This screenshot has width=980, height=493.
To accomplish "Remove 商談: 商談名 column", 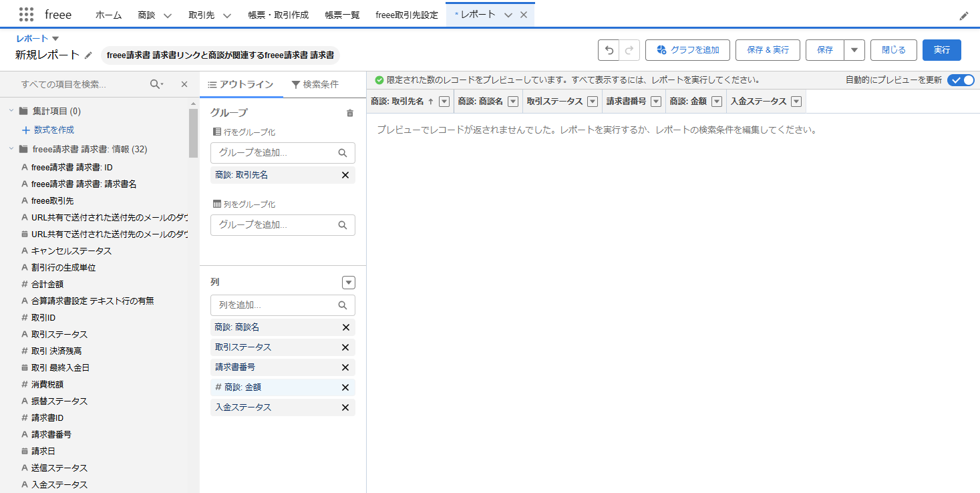I will coord(345,327).
